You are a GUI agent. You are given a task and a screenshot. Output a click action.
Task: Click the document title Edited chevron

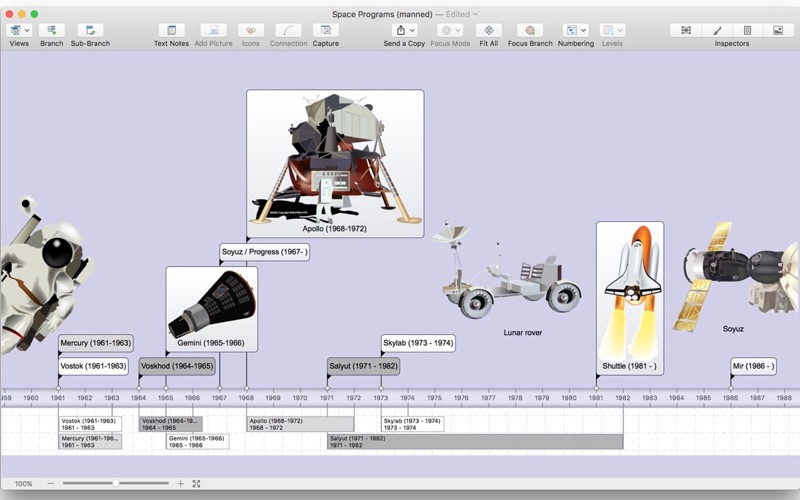[x=475, y=14]
